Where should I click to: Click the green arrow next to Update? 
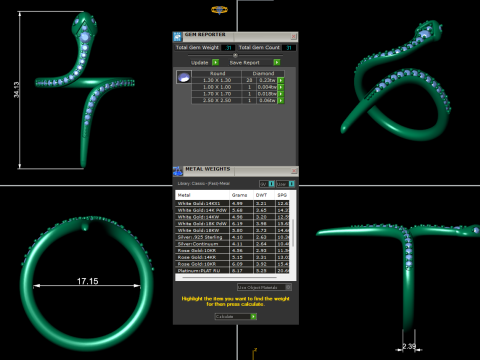pos(216,62)
